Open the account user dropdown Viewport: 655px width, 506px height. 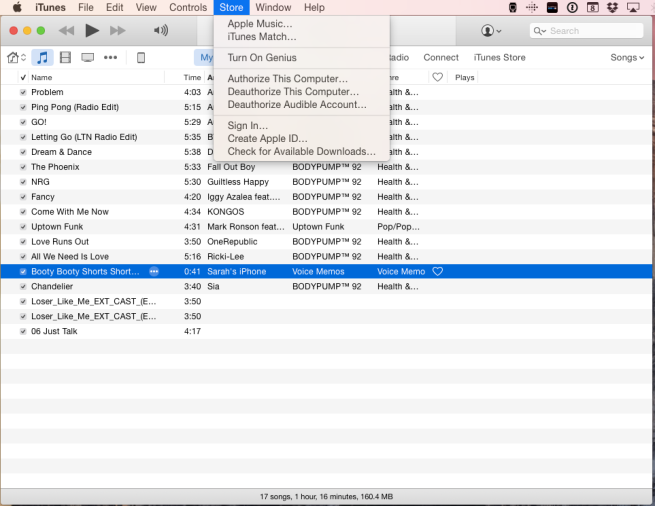point(492,31)
